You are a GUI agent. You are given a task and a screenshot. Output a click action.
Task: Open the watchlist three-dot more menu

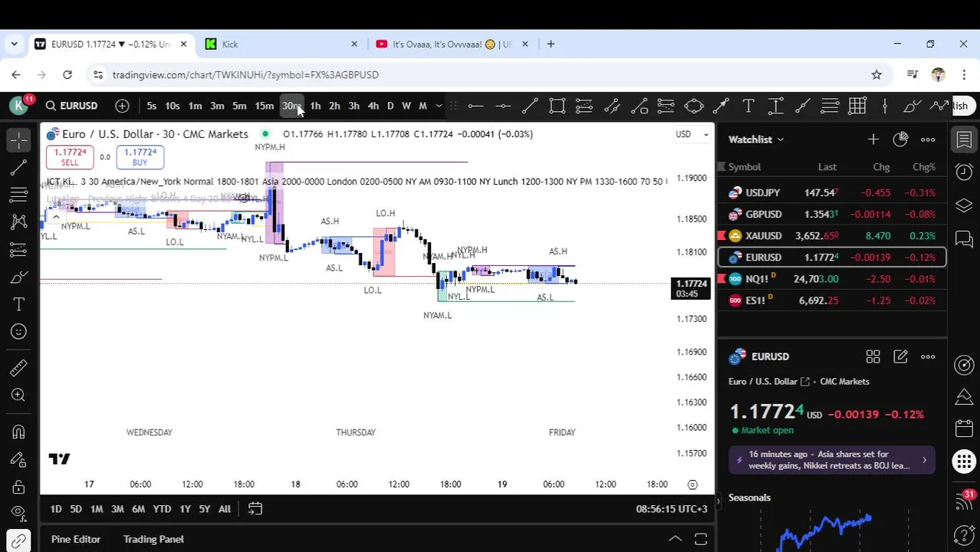coord(928,140)
